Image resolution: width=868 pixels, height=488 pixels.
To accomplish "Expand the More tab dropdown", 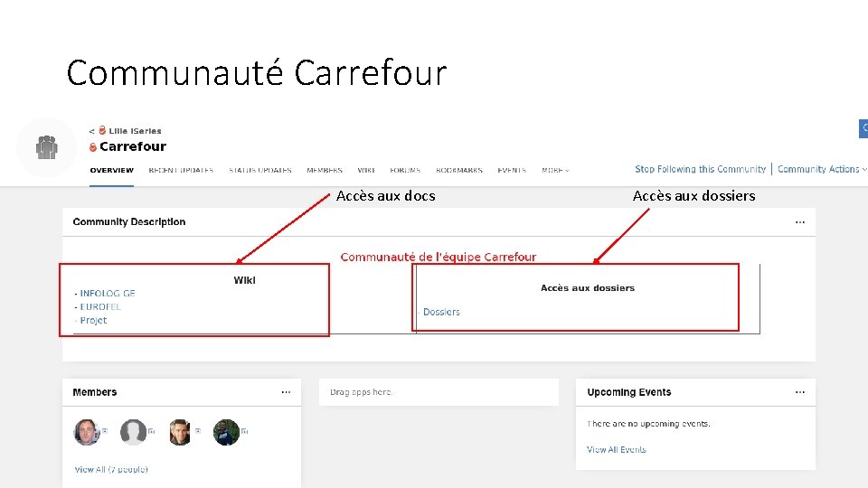I will pos(555,171).
